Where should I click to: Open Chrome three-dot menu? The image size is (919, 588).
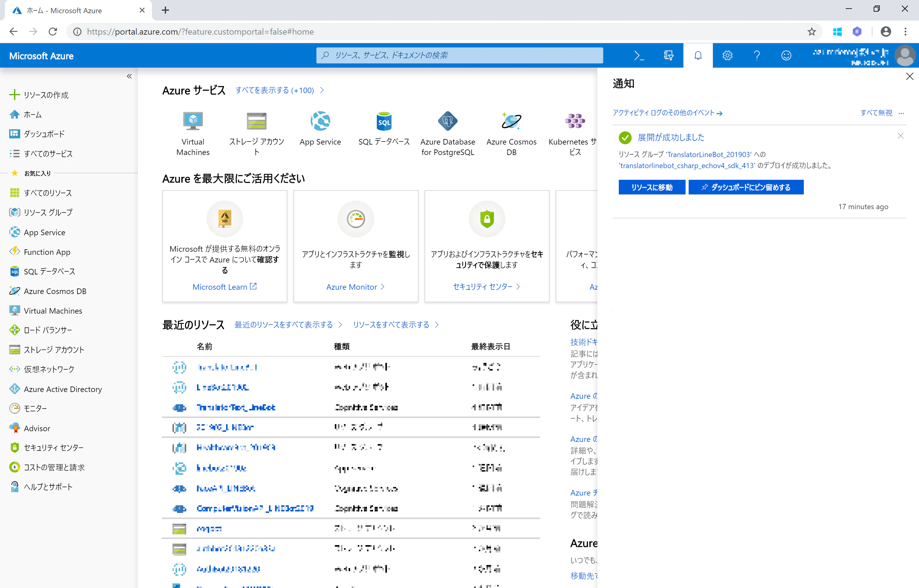905,32
